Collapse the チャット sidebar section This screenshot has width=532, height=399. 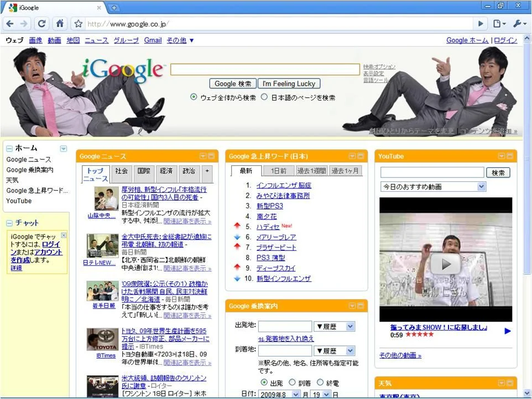click(x=9, y=223)
